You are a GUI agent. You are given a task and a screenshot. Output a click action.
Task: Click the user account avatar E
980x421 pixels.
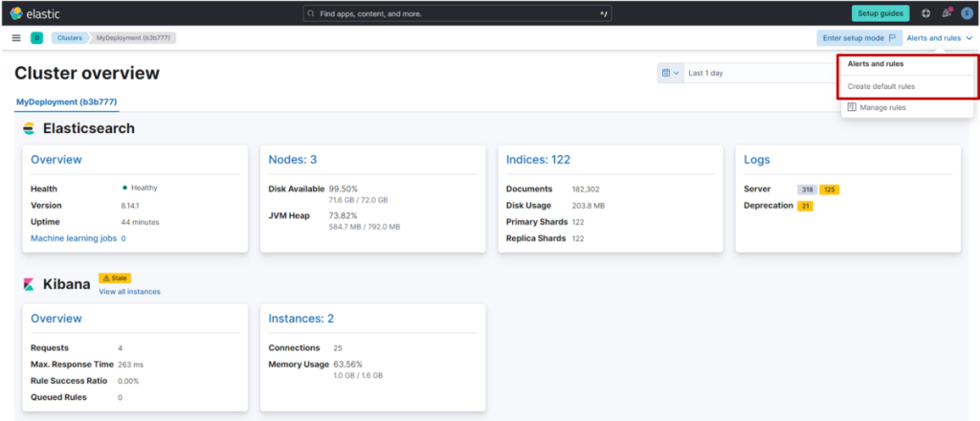(967, 13)
